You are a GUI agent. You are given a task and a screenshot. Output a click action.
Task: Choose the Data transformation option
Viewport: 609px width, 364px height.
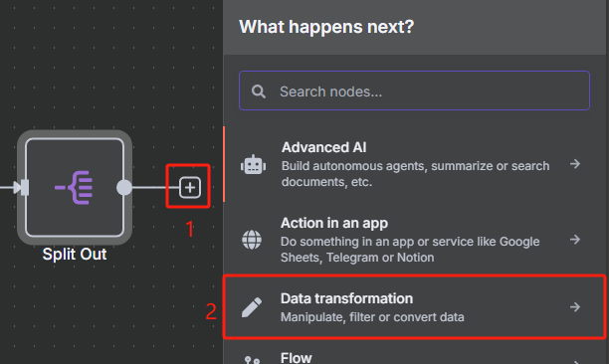coord(414,307)
